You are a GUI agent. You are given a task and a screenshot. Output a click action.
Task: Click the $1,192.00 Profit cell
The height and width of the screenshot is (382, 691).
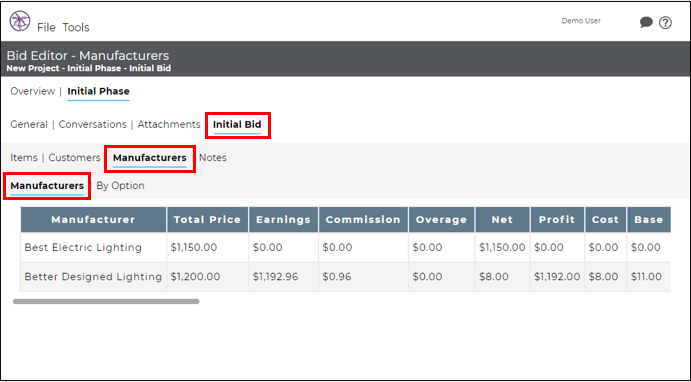point(557,277)
